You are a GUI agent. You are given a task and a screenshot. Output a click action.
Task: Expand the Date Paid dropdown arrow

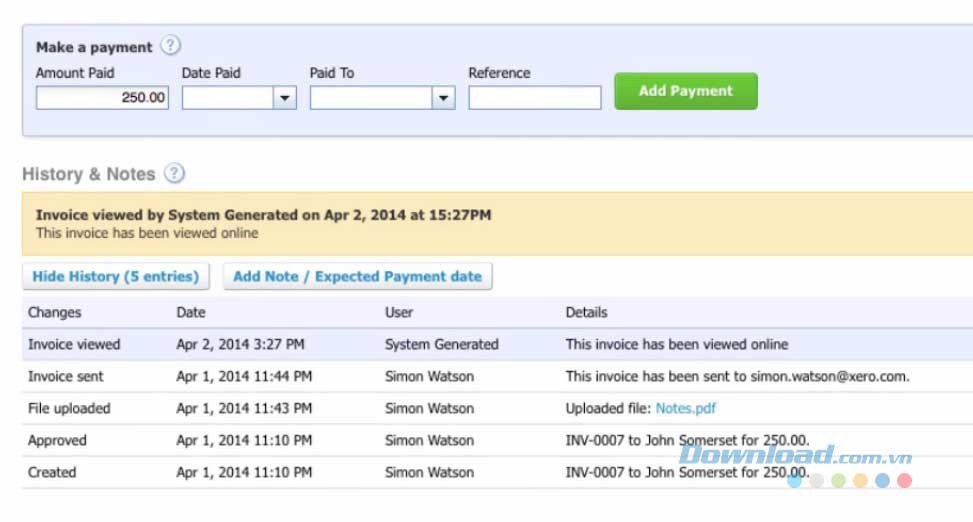click(x=285, y=98)
